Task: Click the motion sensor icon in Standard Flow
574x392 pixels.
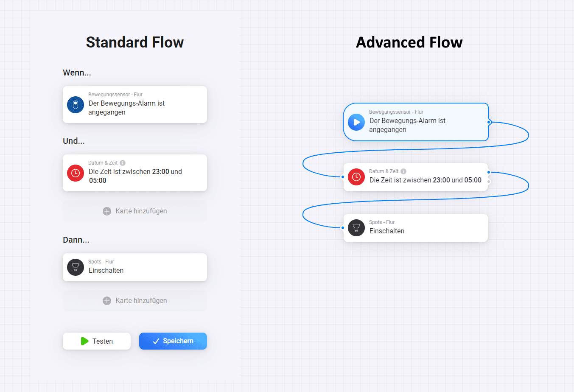Action: tap(76, 105)
